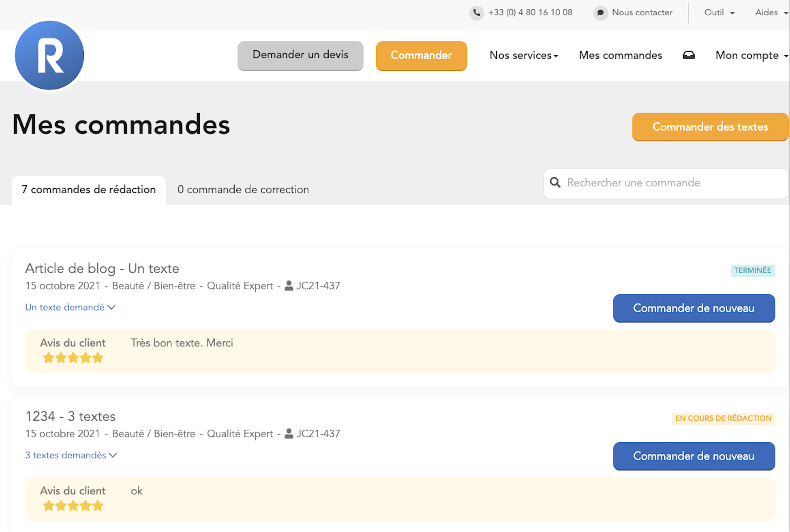Select the 7 commandes de rédaction tab
The image size is (790, 532).
pos(89,190)
